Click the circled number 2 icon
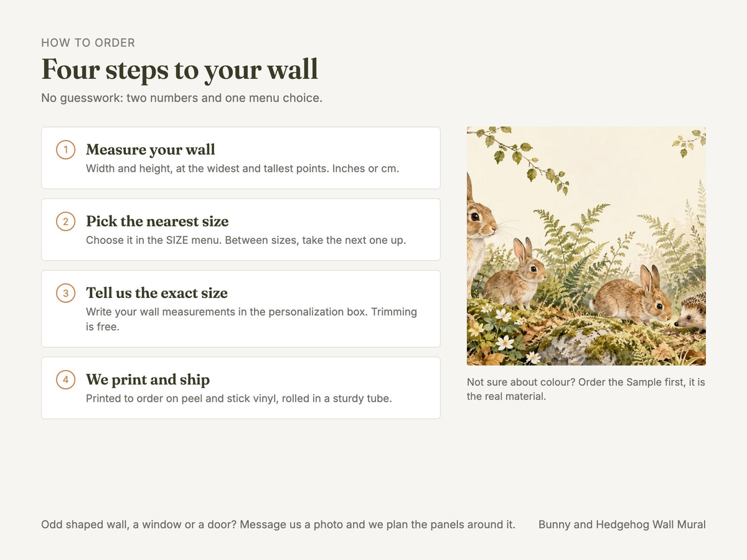The width and height of the screenshot is (747, 560). point(65,222)
